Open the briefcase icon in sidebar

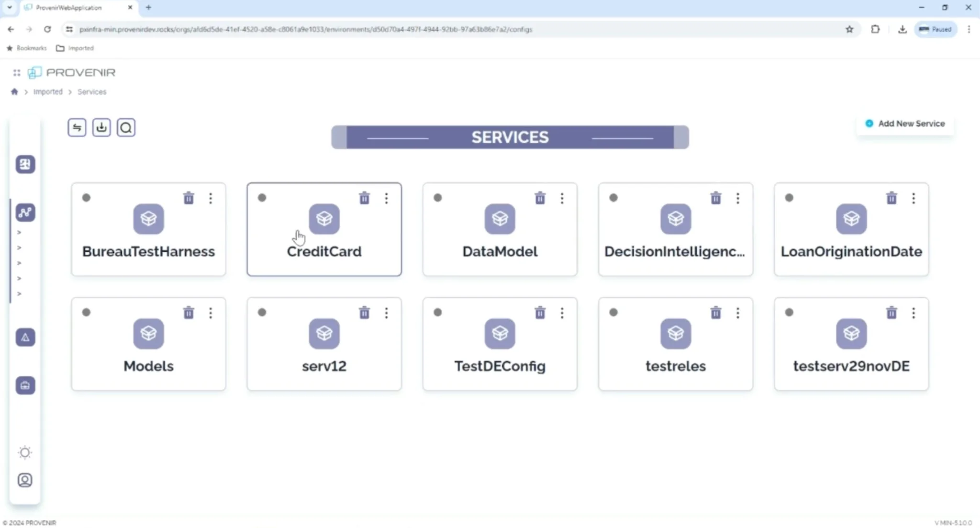(x=25, y=385)
